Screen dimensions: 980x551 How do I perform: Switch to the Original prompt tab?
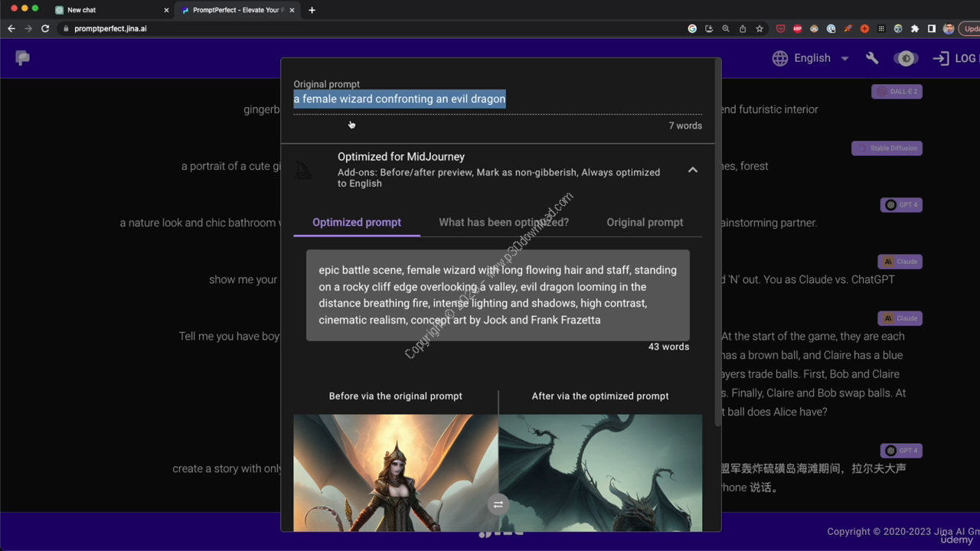(x=645, y=222)
